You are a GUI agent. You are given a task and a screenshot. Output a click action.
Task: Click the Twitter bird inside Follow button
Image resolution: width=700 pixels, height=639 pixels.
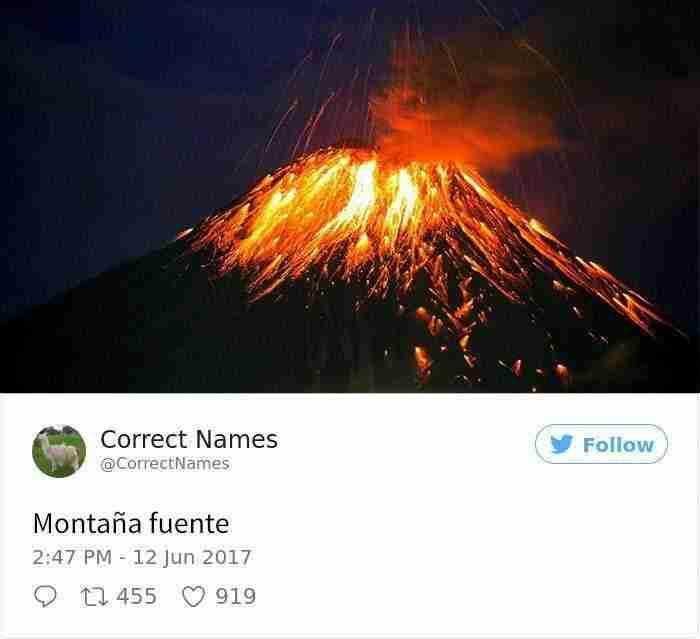pos(561,444)
